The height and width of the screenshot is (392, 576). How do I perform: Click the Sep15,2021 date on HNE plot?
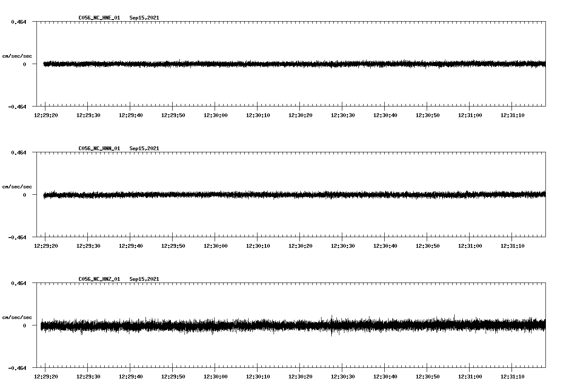[144, 18]
